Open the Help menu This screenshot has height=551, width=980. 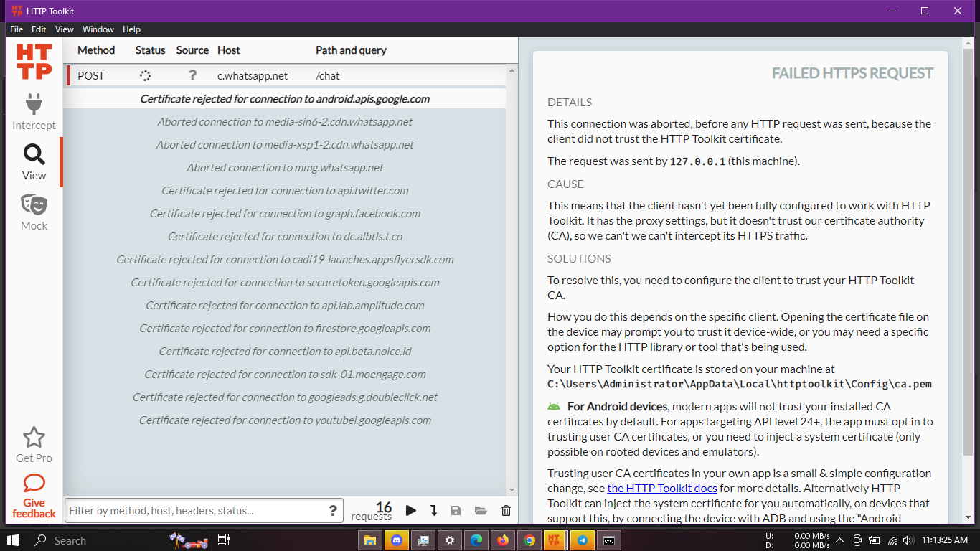(131, 29)
